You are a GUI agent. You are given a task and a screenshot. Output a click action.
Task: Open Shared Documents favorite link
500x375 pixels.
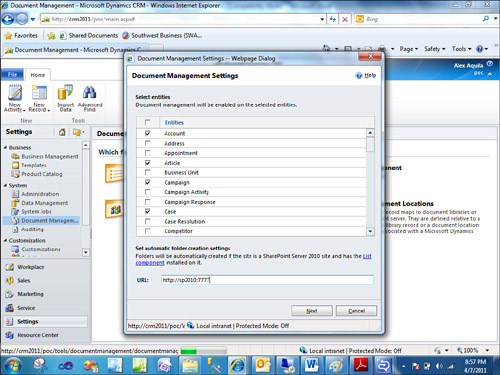(89, 35)
